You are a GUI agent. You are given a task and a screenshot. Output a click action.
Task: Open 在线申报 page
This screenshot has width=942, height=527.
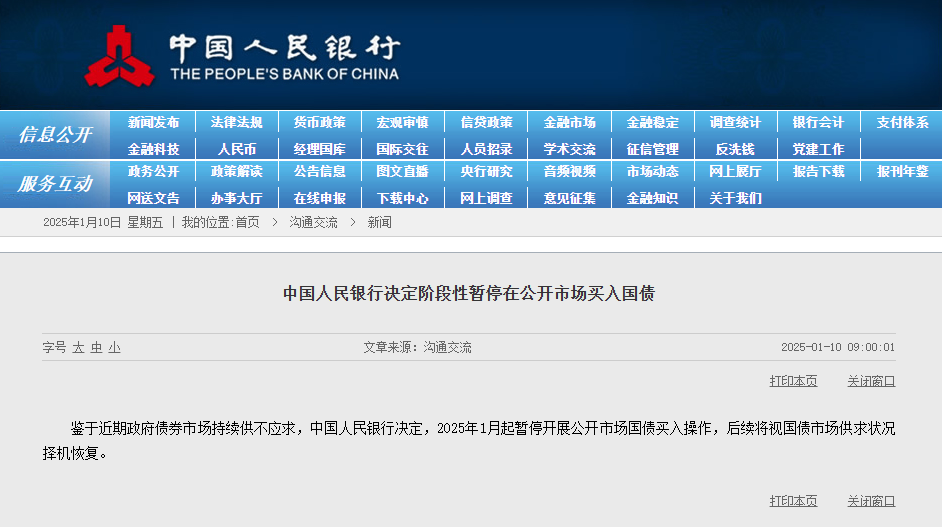(x=320, y=198)
